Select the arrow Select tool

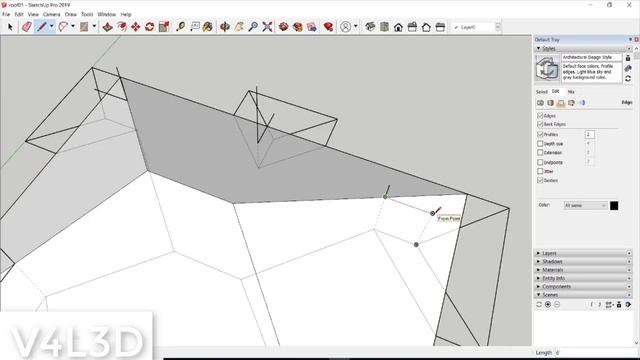tap(10, 27)
